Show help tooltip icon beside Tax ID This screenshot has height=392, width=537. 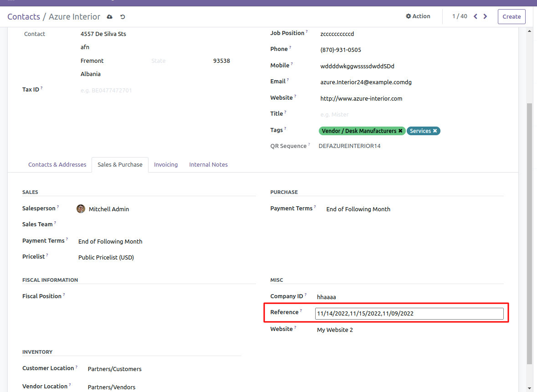(41, 88)
